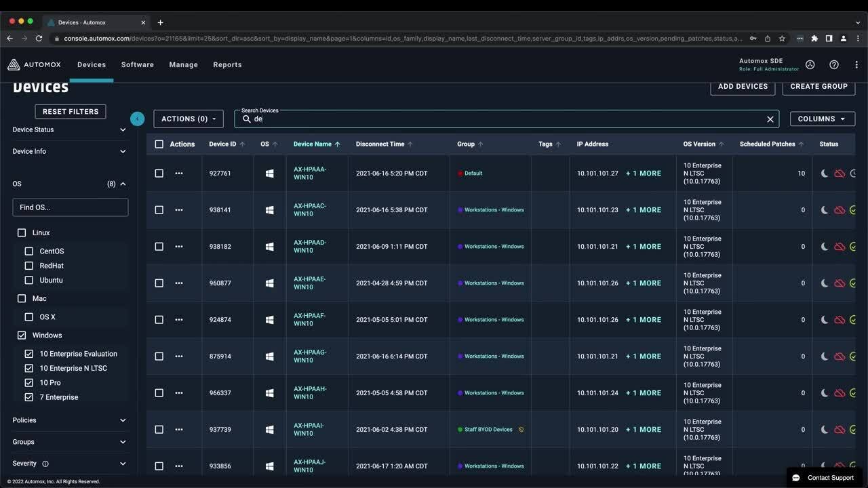Open the Columns dropdown

pyautogui.click(x=822, y=119)
